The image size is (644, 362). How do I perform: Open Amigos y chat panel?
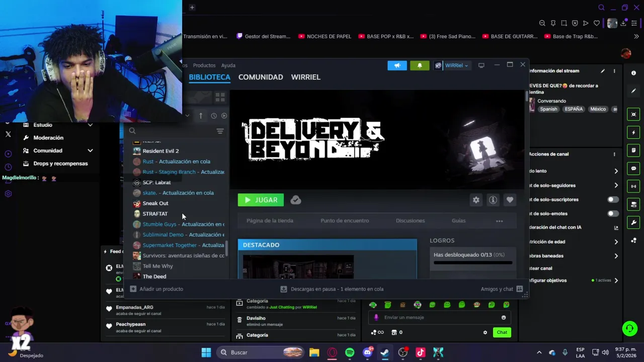(x=502, y=289)
